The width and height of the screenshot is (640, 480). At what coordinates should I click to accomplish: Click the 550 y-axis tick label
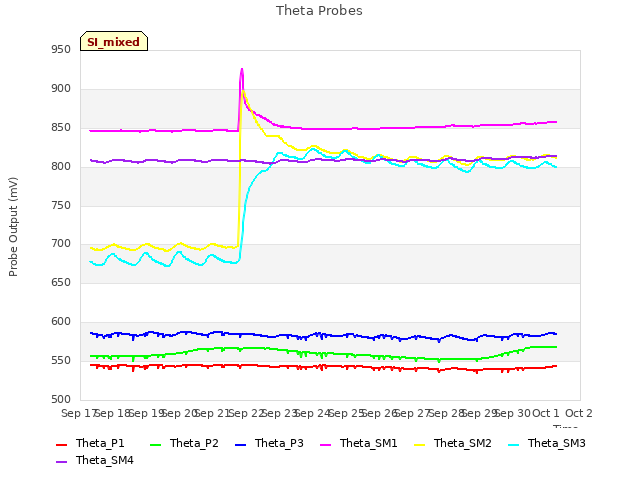(x=61, y=360)
